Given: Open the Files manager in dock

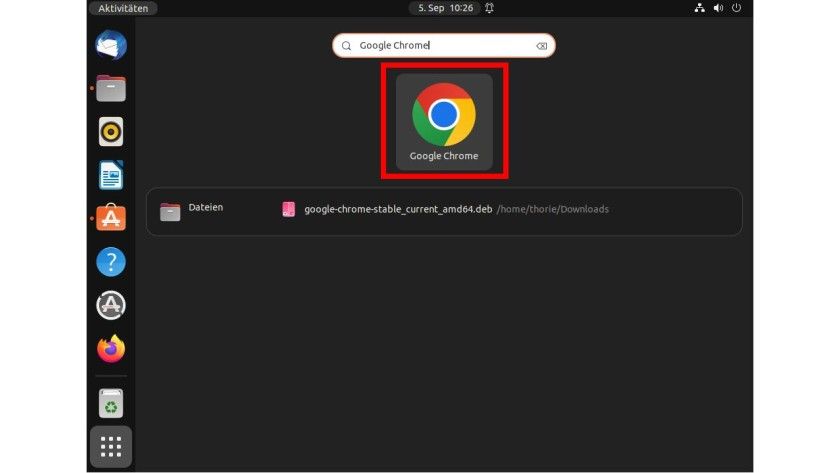Looking at the screenshot, I should click(111, 88).
